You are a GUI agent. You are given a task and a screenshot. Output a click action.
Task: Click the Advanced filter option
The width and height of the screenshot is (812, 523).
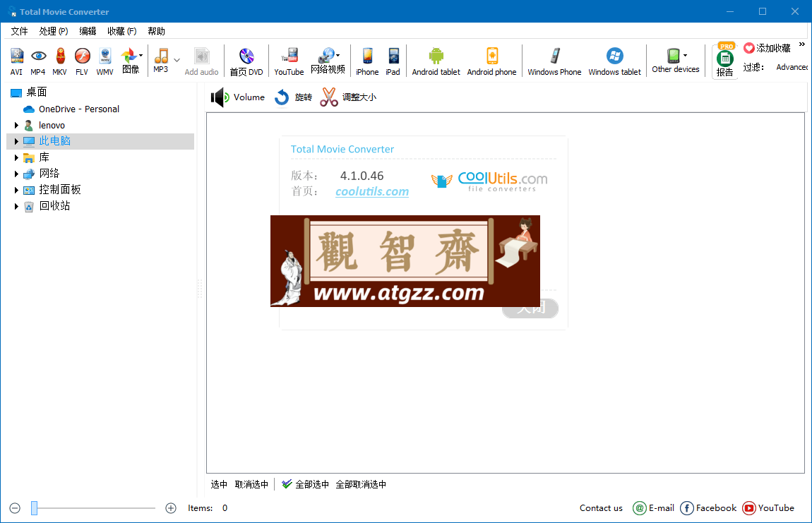(792, 67)
